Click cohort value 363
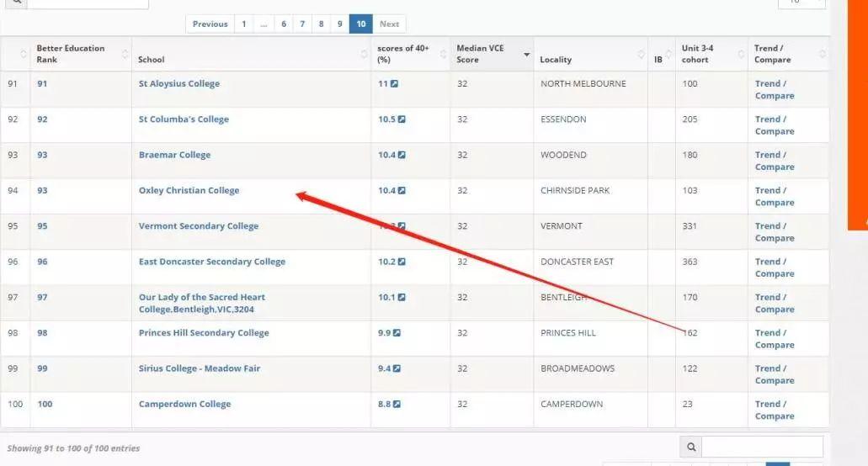This screenshot has width=868, height=466. point(690,262)
